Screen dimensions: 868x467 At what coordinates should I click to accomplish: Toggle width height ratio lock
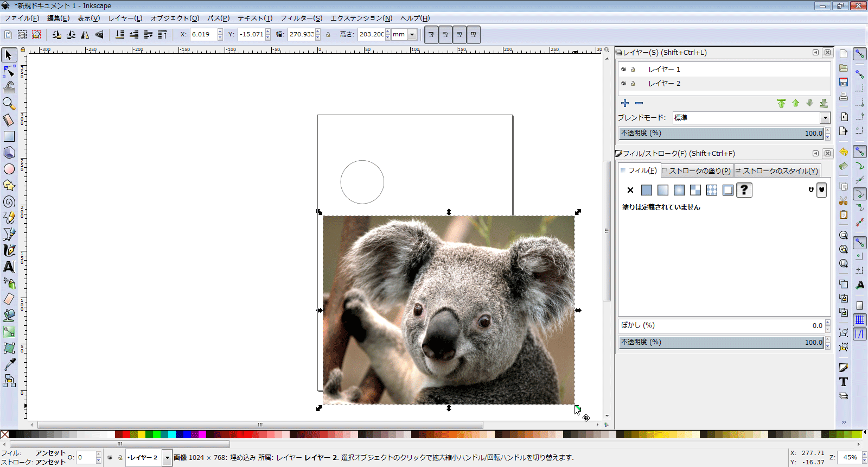tap(328, 35)
